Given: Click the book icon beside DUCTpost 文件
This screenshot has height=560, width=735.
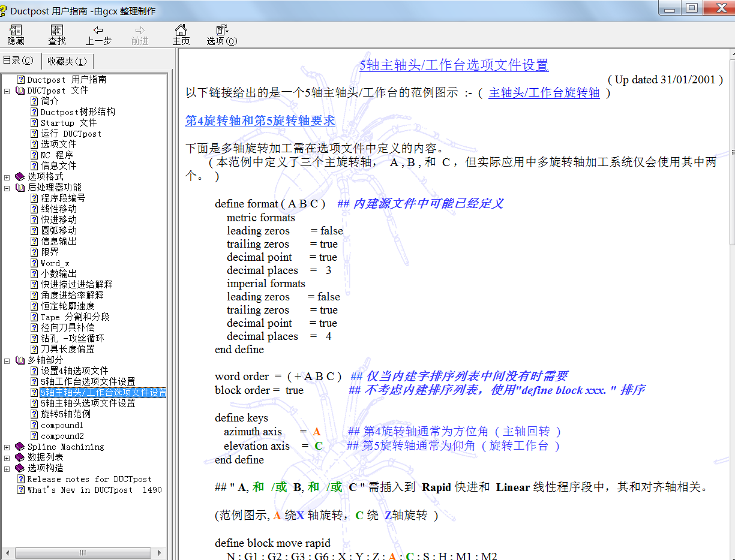Looking at the screenshot, I should click(20, 91).
